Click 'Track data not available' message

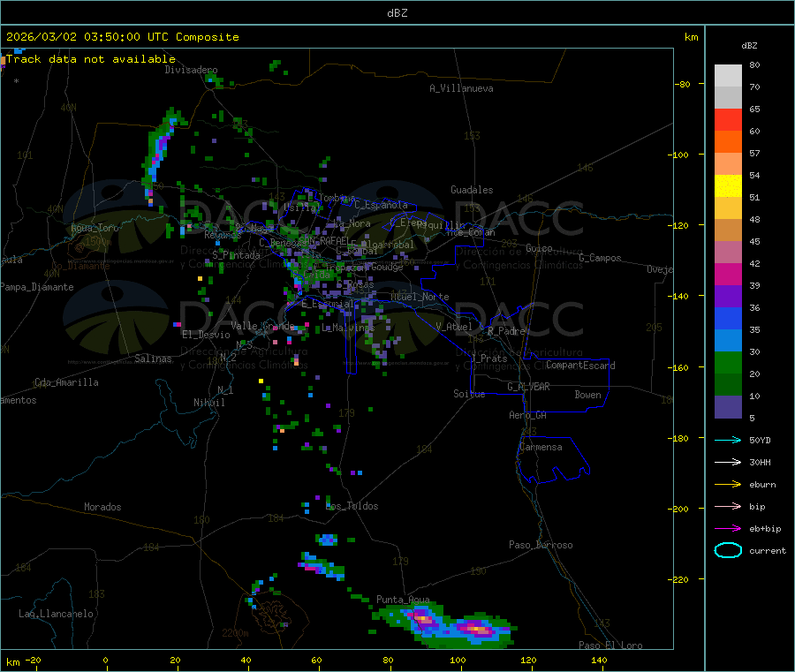point(91,59)
